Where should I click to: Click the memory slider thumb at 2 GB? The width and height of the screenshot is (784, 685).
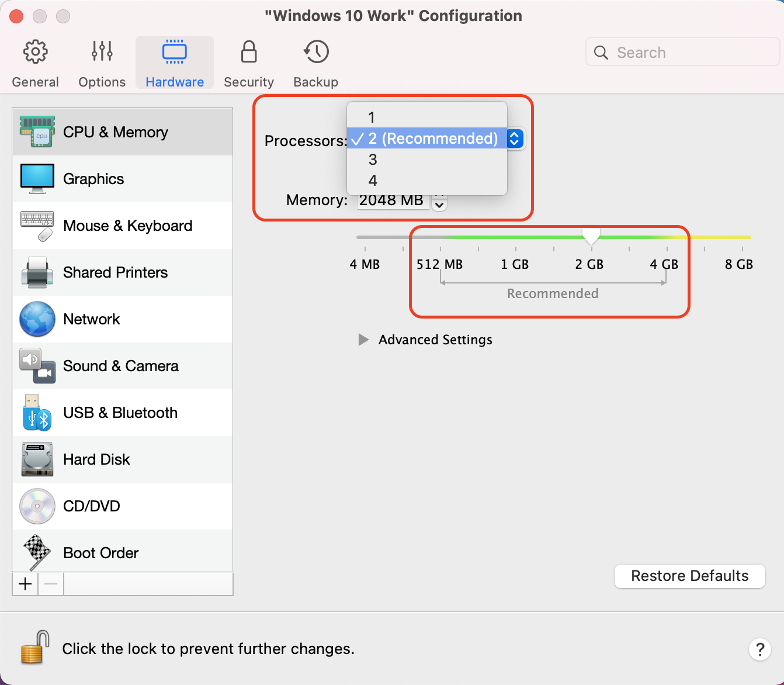[591, 236]
